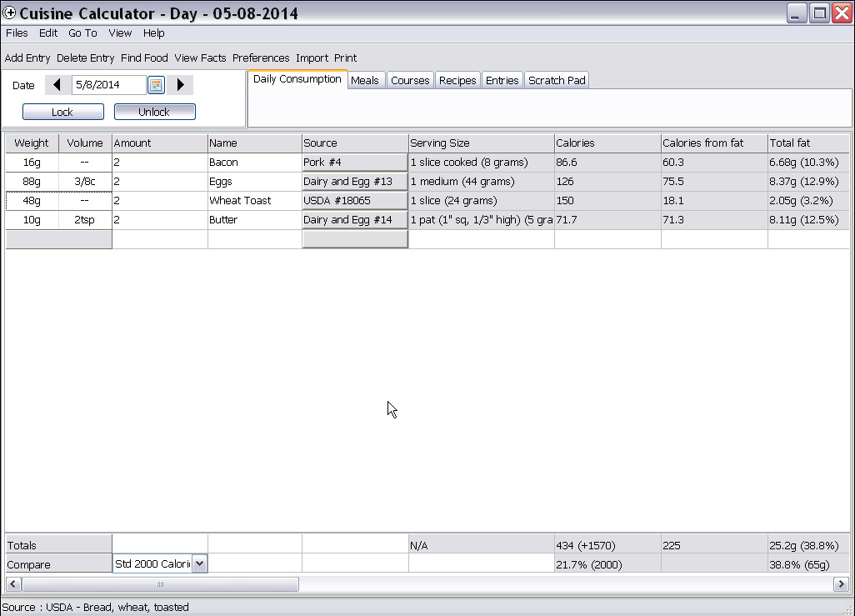Go to next day with right arrow
This screenshot has height=616, width=855.
point(181,84)
